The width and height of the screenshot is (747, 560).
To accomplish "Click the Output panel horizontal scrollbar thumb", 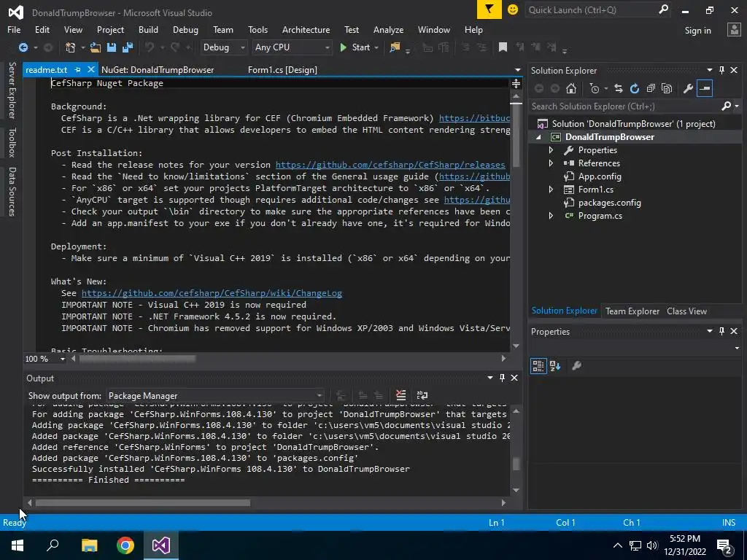I will click(x=142, y=502).
